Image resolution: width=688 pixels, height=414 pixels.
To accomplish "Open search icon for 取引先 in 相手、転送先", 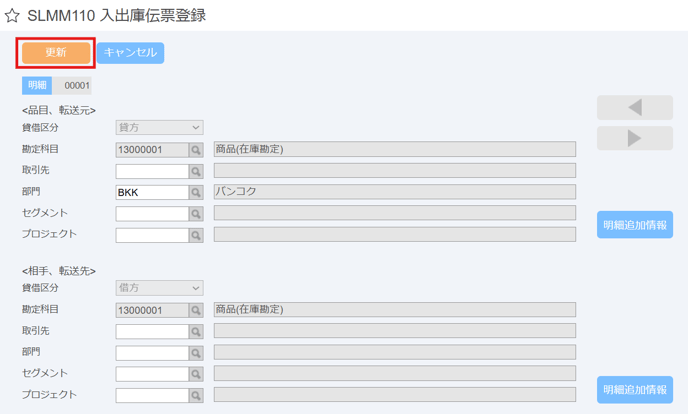I will click(x=196, y=332).
